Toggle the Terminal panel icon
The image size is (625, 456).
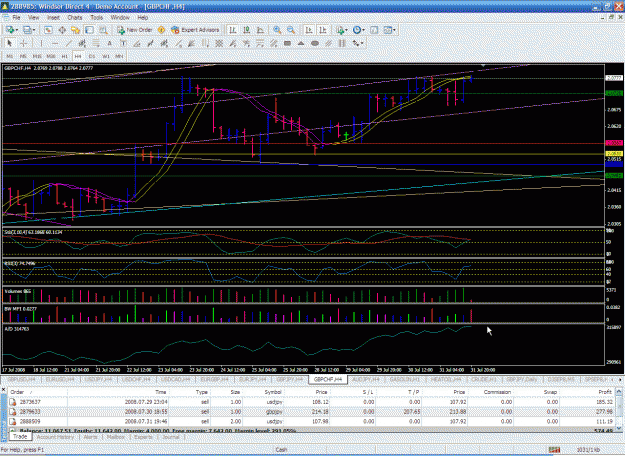click(x=90, y=30)
